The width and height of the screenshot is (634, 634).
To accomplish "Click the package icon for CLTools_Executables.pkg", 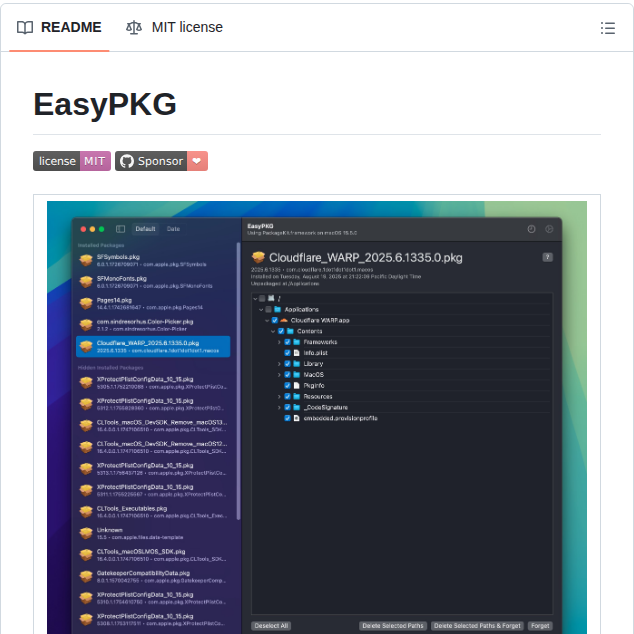I will point(86,511).
